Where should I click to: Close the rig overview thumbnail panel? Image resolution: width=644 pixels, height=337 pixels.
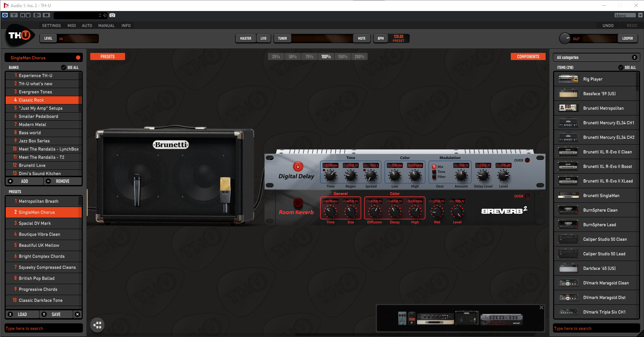click(541, 308)
